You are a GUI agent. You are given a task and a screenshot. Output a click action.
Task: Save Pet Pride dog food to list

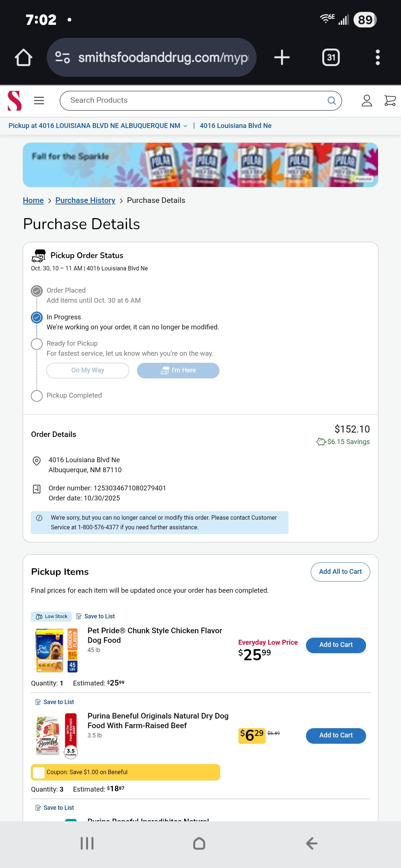click(x=95, y=616)
